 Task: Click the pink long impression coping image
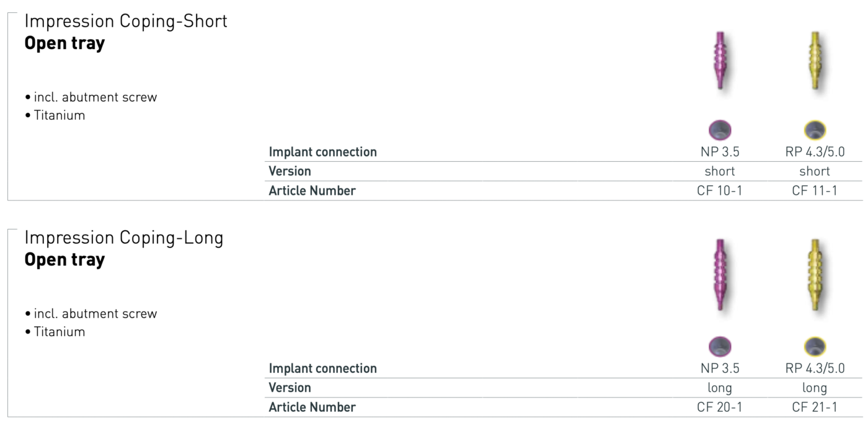point(719,274)
